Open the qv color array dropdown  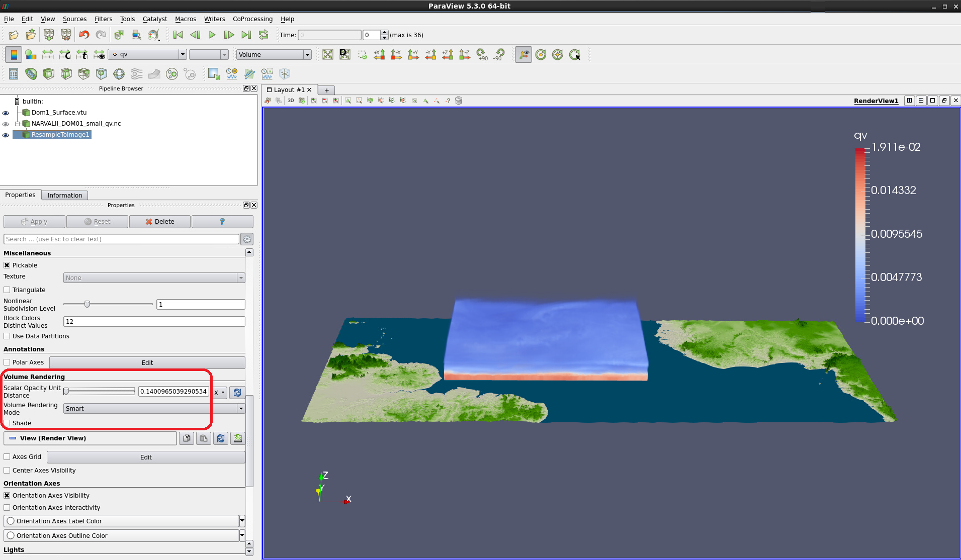tap(148, 54)
